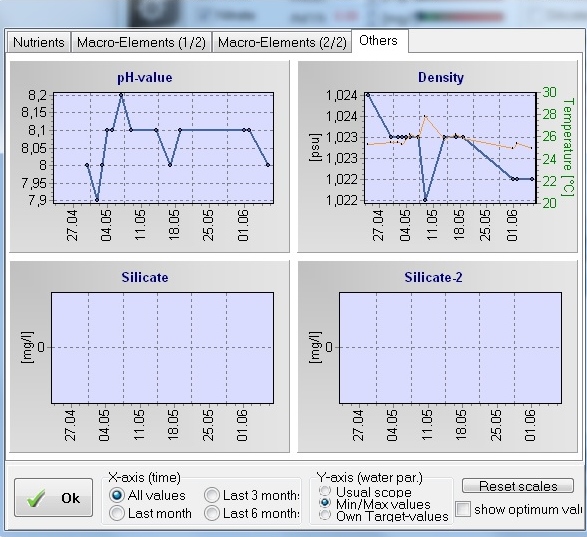The width and height of the screenshot is (587, 537).
Task: Click the empty Silicate-2 plot area
Action: 450,348
